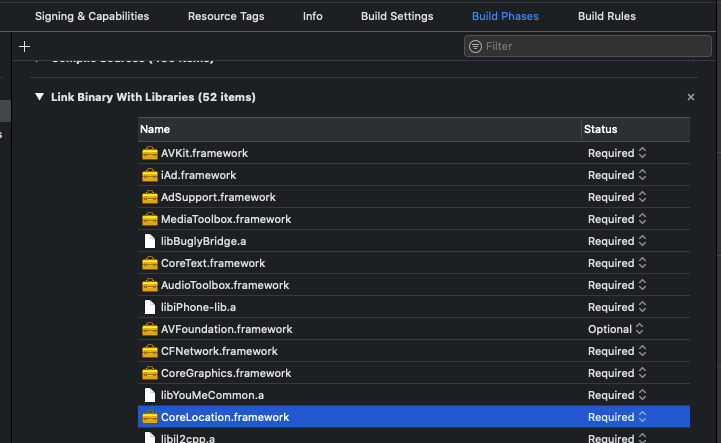Click the iAd.framework toolbox icon
Viewport: 721px width, 443px height.
[150, 175]
